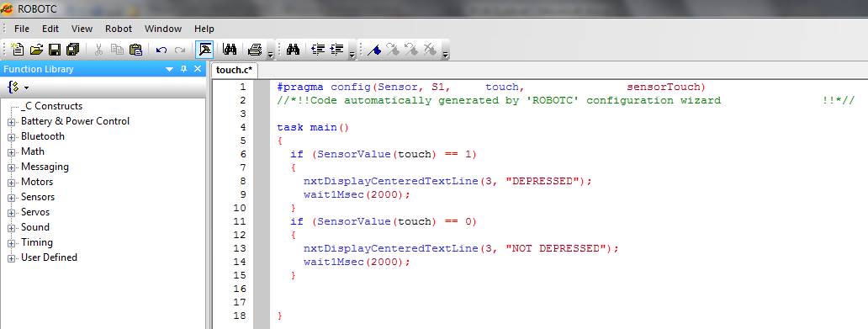Create a new file with the toolbar icon

pyautogui.click(x=18, y=50)
